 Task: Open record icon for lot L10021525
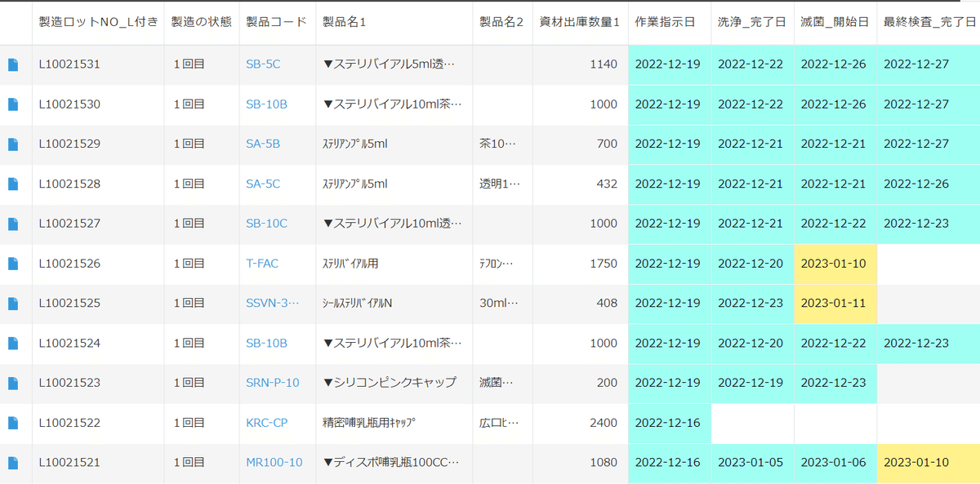tap(13, 304)
